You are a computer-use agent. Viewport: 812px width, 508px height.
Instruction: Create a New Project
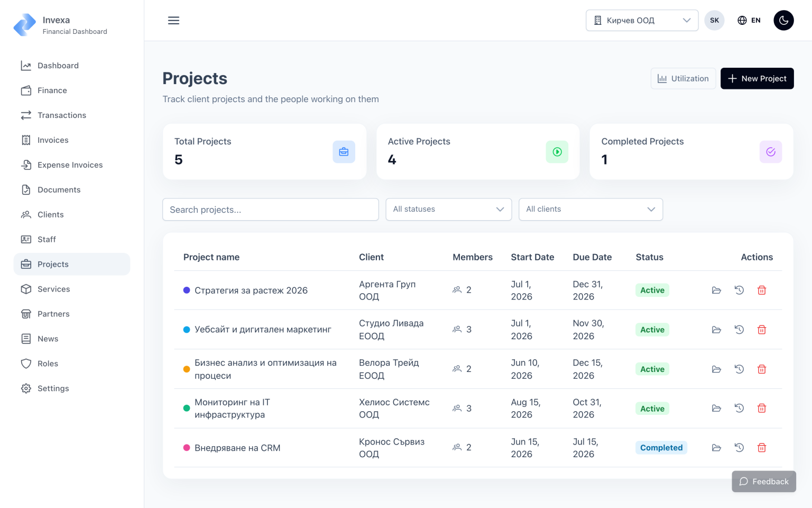pyautogui.click(x=757, y=78)
